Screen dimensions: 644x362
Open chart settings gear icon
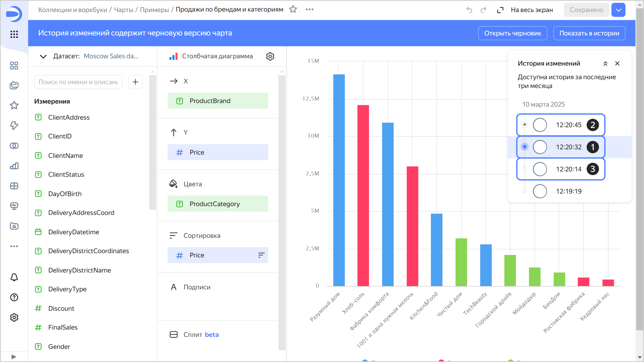pyautogui.click(x=270, y=56)
